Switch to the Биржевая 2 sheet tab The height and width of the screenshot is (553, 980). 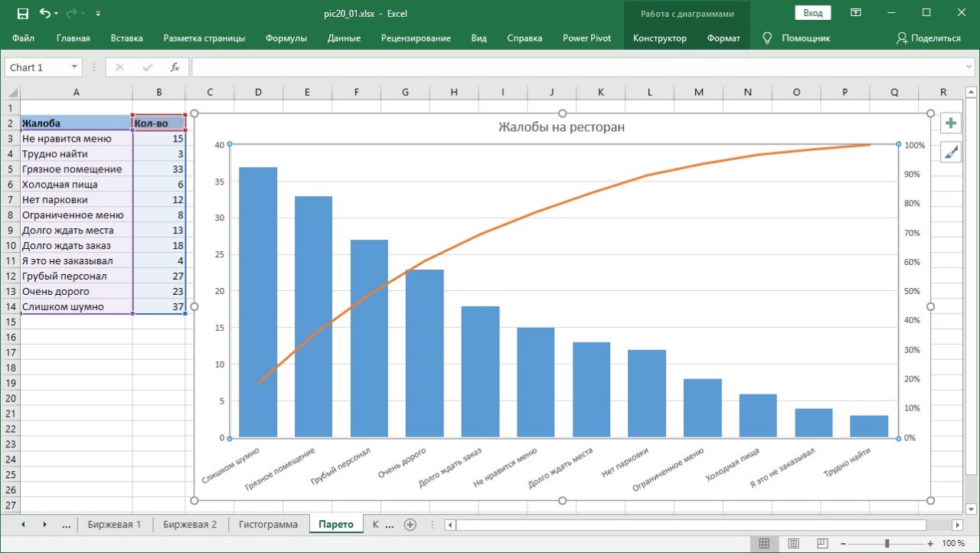click(x=190, y=525)
